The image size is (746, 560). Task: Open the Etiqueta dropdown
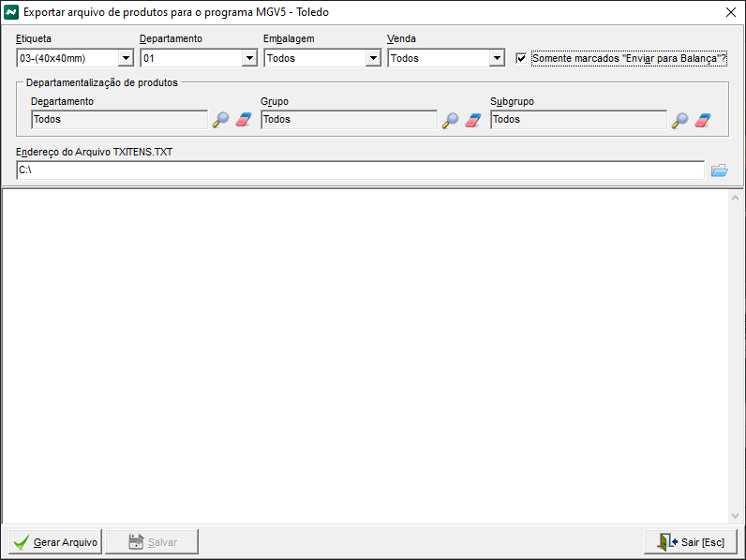(x=126, y=58)
